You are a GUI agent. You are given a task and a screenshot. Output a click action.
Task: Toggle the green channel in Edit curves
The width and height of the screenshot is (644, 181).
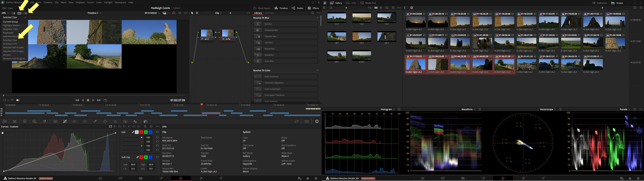pos(146,132)
